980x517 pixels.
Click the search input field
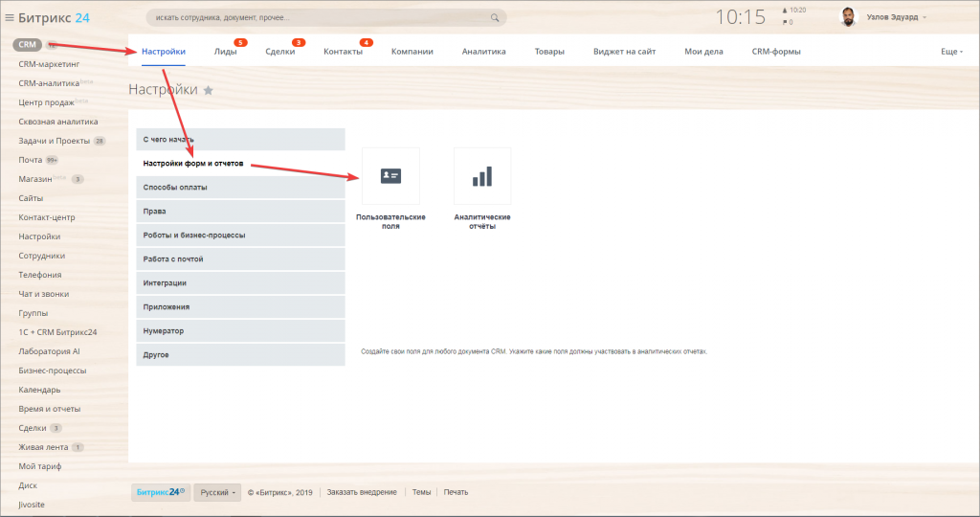coord(316,17)
